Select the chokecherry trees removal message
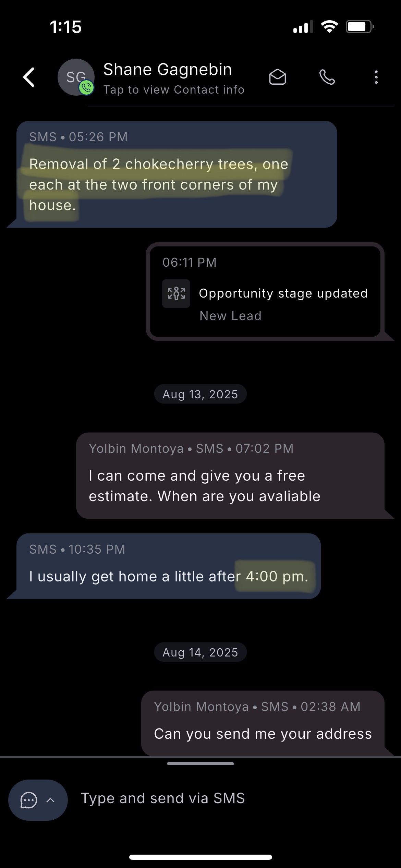This screenshot has height=868, width=401. tap(177, 174)
